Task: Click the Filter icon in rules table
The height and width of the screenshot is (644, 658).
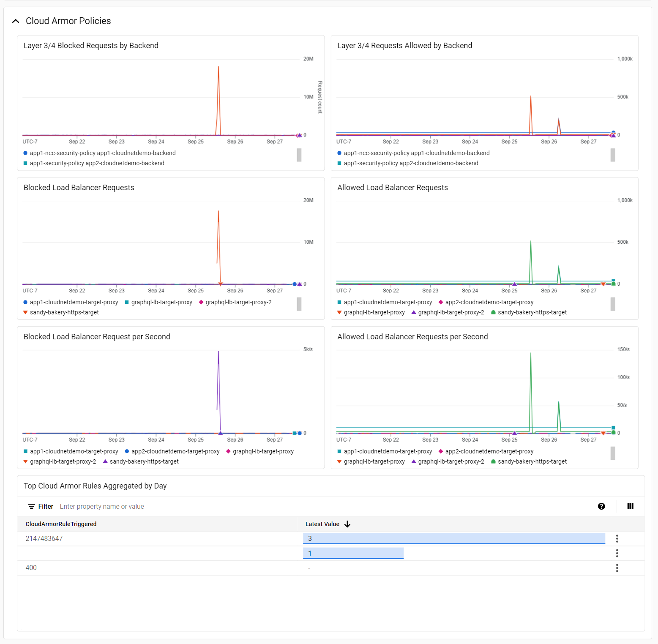Action: [x=32, y=506]
